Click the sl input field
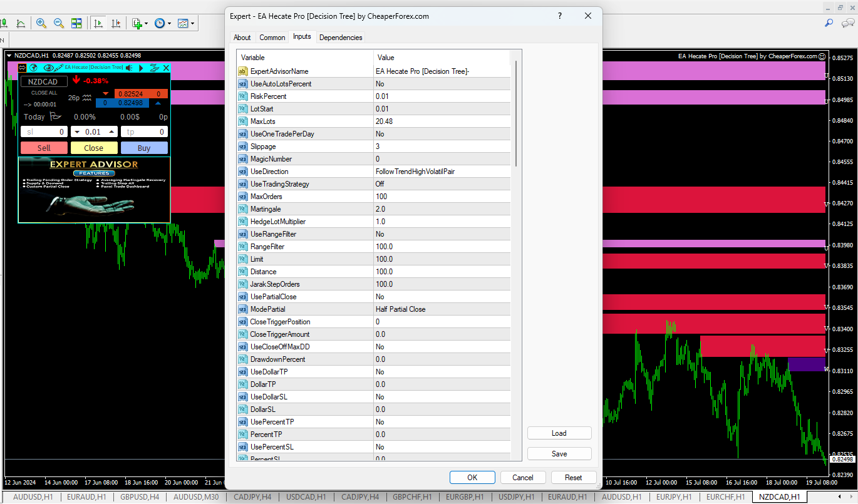This screenshot has height=504, width=858. (44, 131)
